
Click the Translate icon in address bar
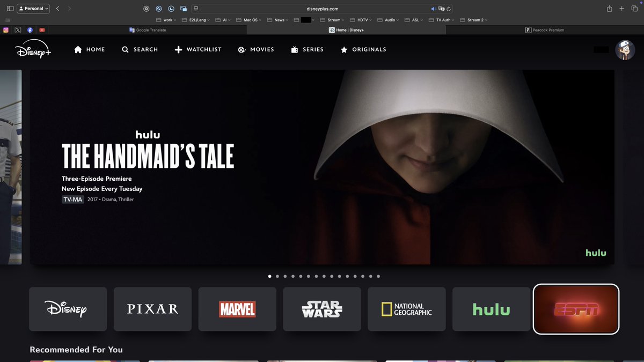tap(441, 9)
